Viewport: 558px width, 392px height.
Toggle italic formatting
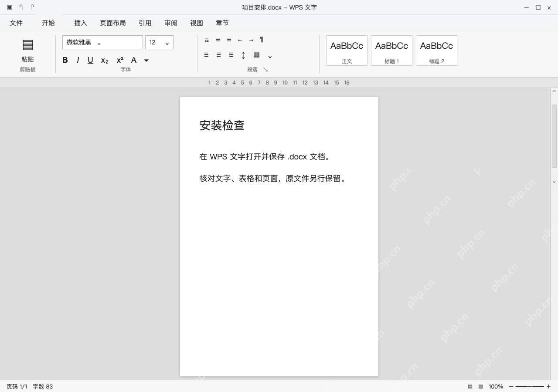pyautogui.click(x=78, y=60)
